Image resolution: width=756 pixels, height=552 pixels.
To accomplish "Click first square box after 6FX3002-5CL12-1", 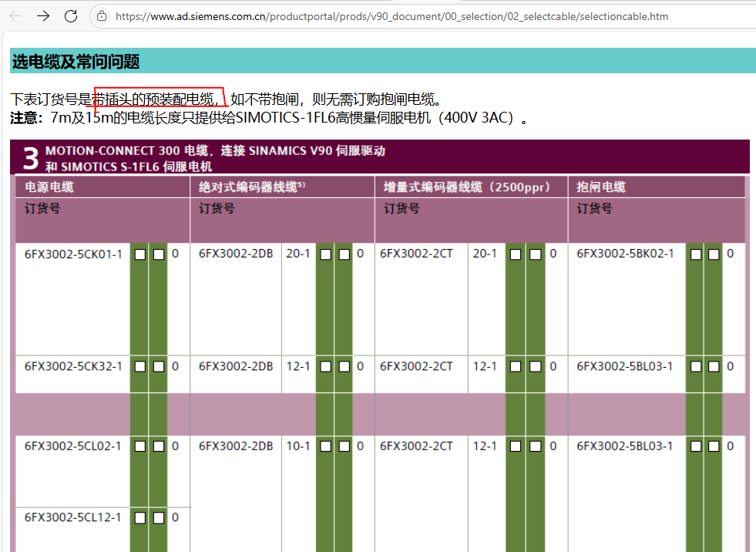I will tap(140, 518).
